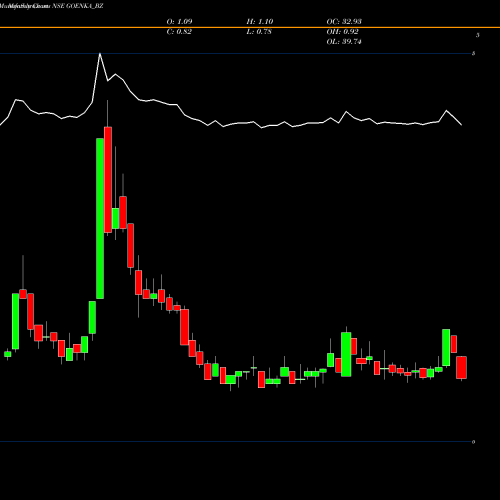Screen dimensions: 500x500
Task: Click the tallest green candlestick in the spike
Action: pos(100,218)
